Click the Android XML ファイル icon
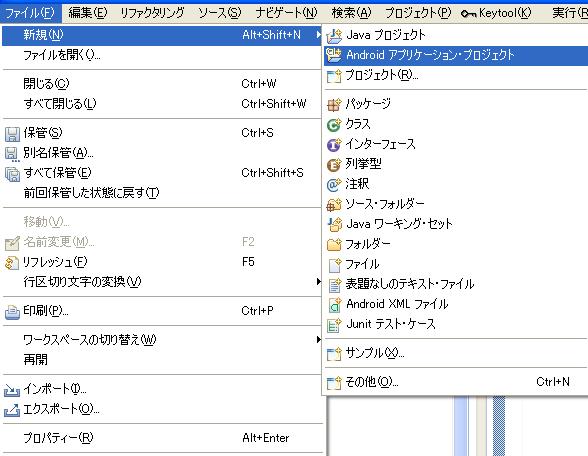 pyautogui.click(x=334, y=305)
